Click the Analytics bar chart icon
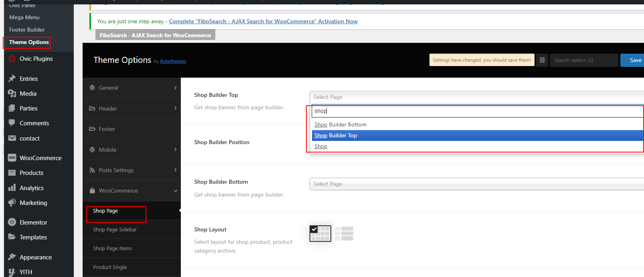This screenshot has height=277, width=644. (12, 188)
